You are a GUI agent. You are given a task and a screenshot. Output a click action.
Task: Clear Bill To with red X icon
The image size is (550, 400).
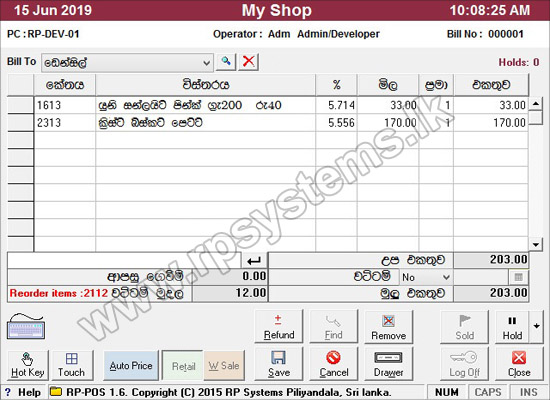click(249, 62)
